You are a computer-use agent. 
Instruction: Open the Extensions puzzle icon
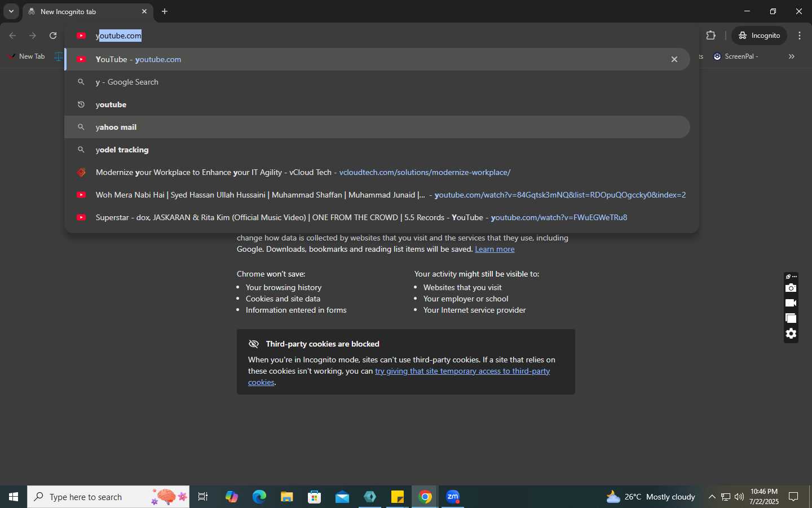click(x=710, y=36)
